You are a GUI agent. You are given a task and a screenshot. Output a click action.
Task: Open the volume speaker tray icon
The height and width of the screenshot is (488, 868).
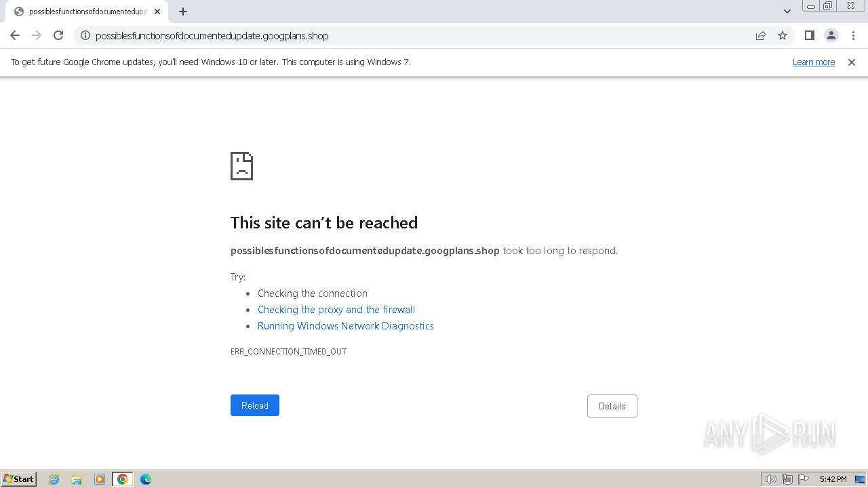point(771,479)
